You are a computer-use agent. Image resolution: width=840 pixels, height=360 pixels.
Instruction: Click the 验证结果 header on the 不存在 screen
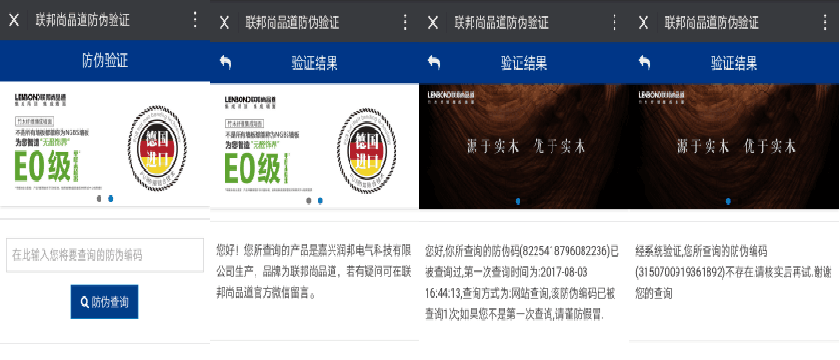point(734,63)
